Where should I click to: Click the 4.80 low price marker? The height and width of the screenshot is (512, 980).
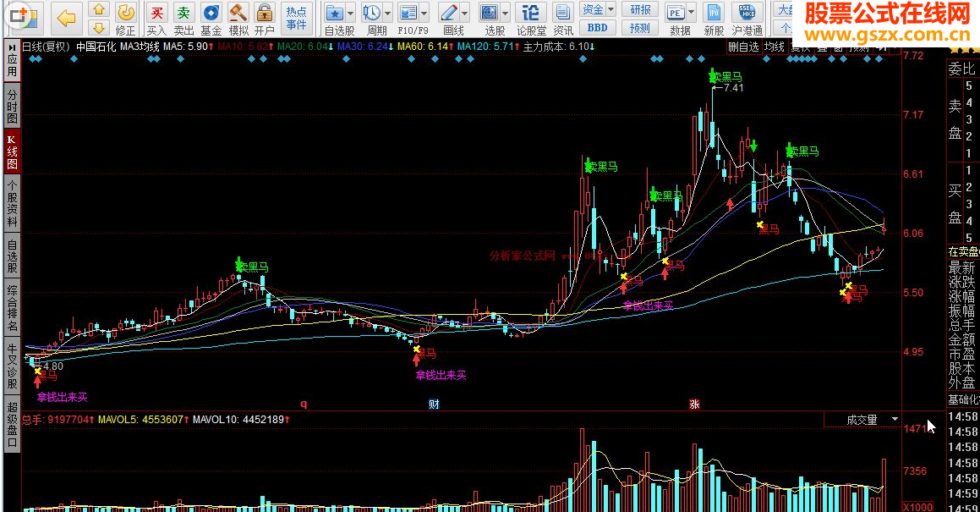point(52,366)
